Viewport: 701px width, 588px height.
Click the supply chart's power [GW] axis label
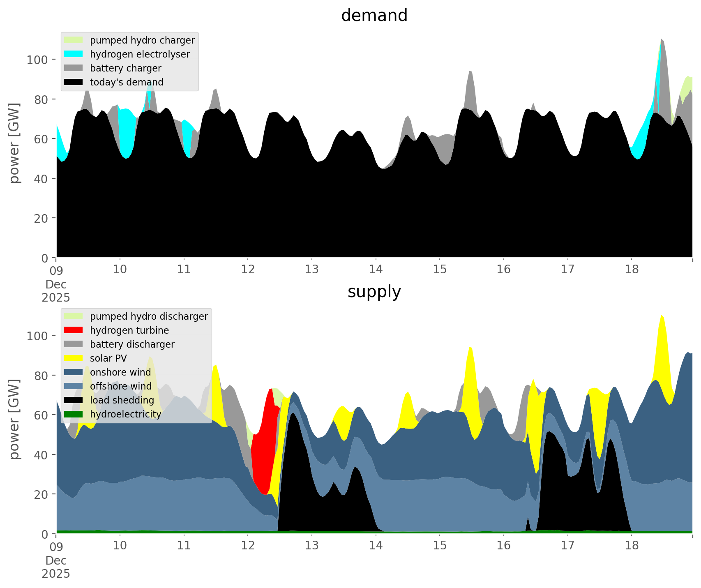[14, 419]
